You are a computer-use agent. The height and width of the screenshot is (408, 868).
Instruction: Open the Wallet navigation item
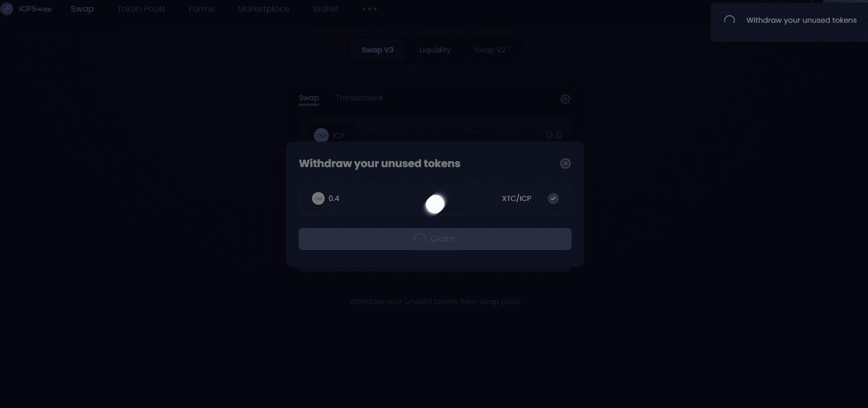326,9
